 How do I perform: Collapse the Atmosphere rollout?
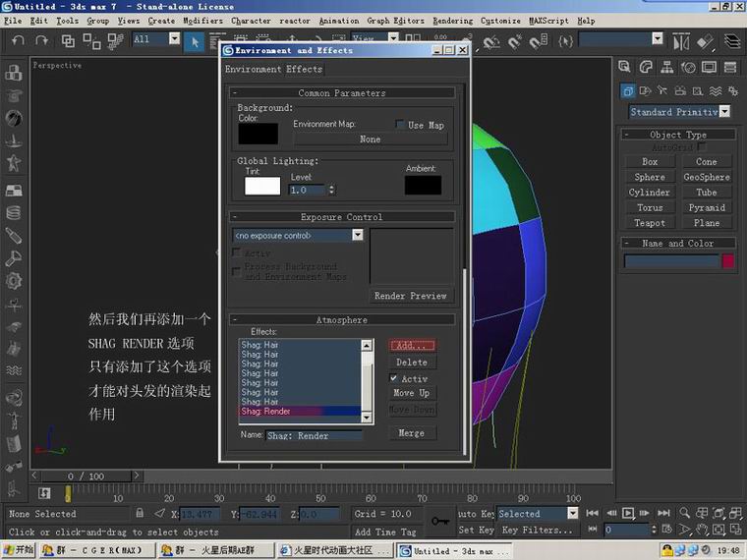(x=342, y=319)
